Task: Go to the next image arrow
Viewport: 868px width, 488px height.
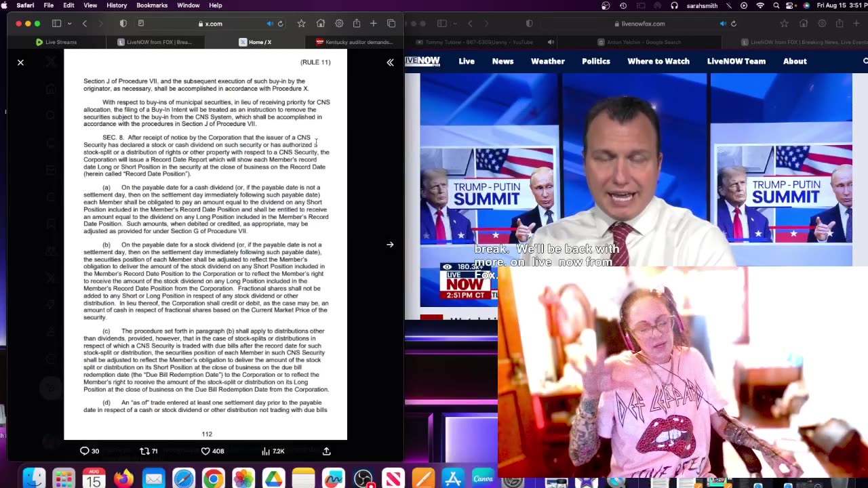Action: (390, 245)
